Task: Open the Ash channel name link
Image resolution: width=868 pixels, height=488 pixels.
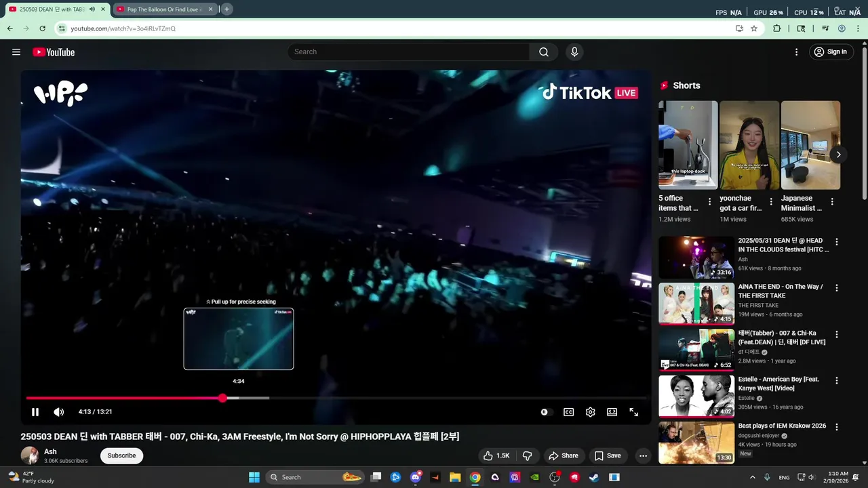Action: [50, 451]
